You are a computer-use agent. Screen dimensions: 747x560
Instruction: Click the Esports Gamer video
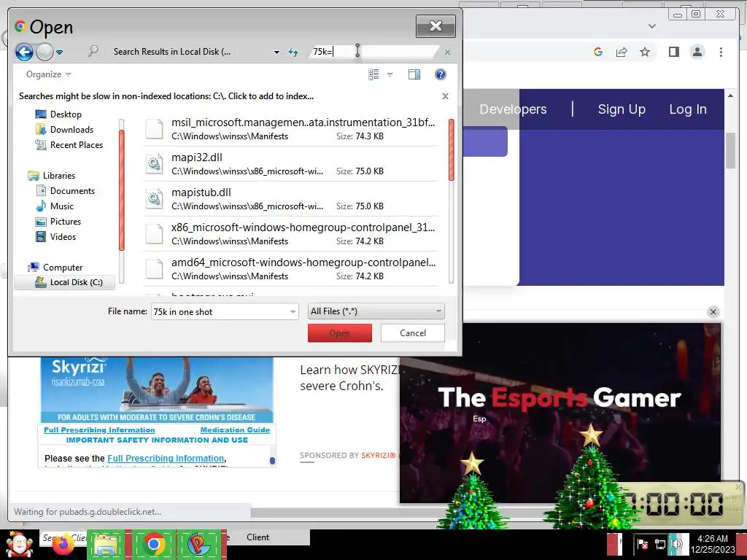click(x=560, y=413)
